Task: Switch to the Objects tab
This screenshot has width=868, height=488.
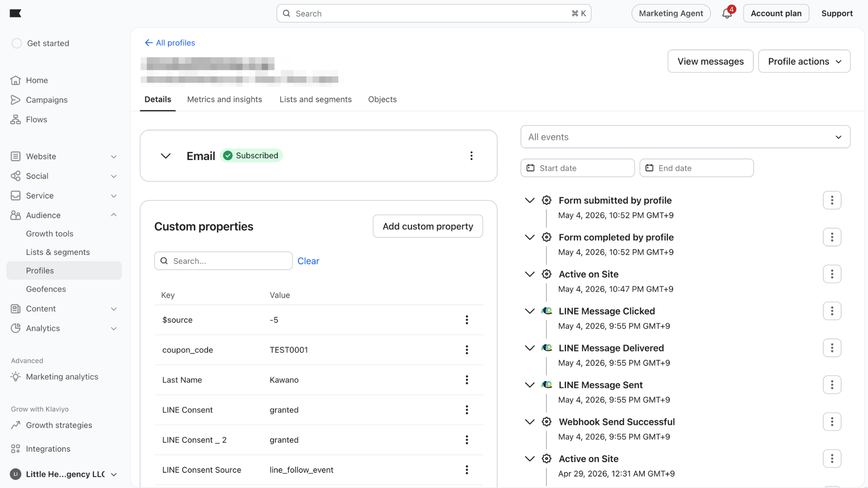Action: [x=382, y=99]
